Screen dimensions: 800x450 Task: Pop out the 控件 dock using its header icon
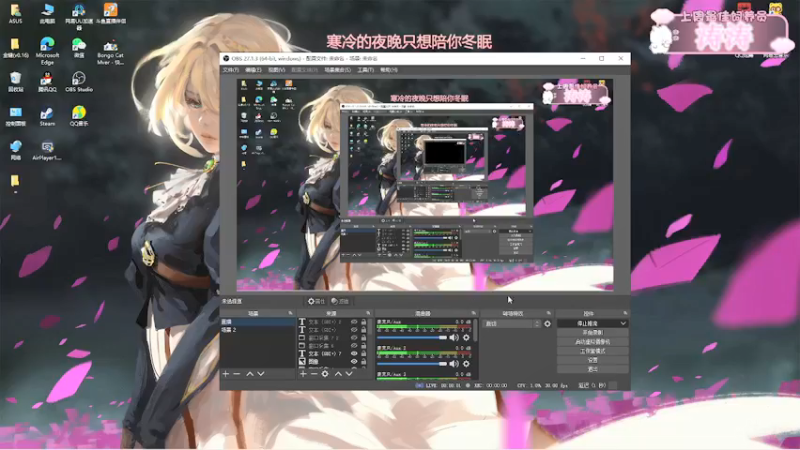pos(625,313)
